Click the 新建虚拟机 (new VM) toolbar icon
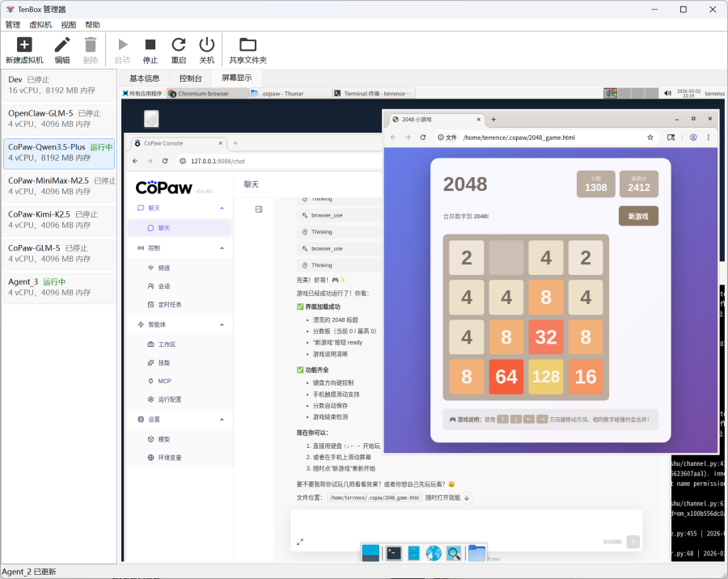 24,45
